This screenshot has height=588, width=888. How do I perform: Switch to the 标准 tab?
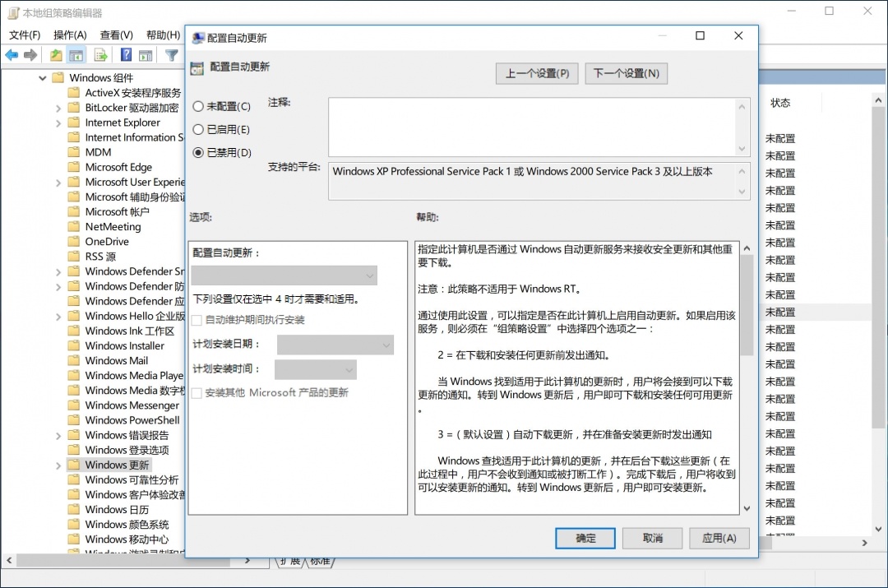[319, 561]
